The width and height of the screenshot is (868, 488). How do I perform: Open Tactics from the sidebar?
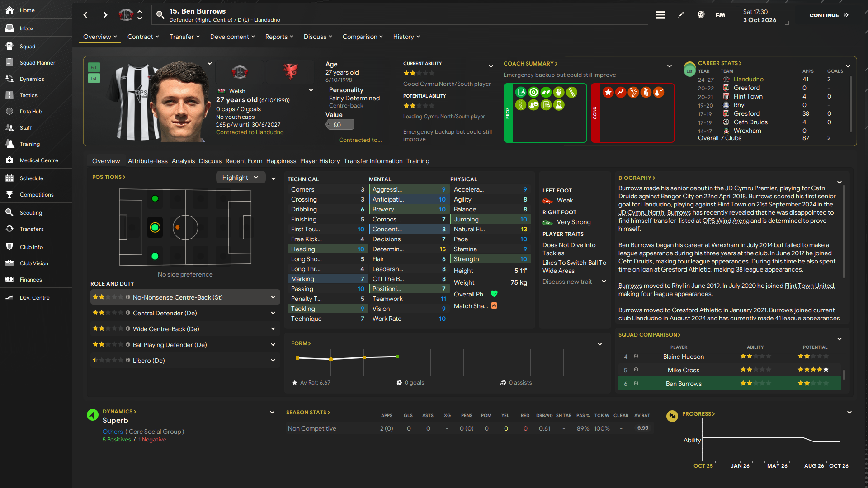point(28,95)
